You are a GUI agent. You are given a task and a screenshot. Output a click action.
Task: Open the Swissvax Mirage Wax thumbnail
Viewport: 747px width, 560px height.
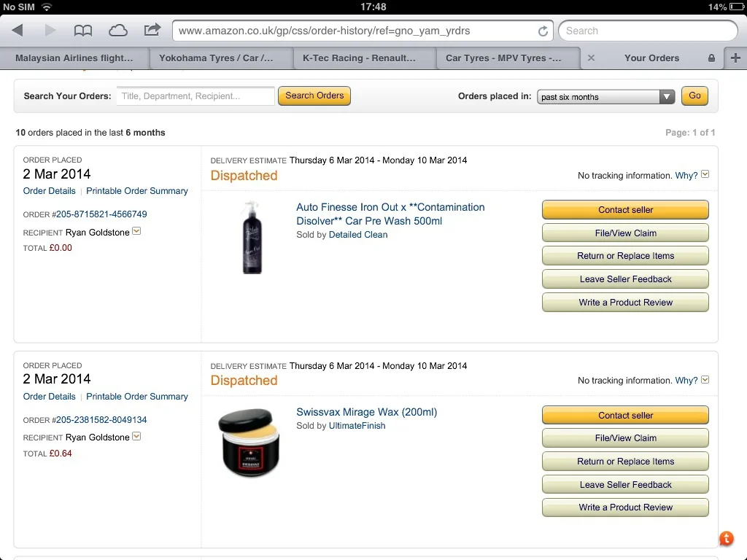(x=249, y=442)
